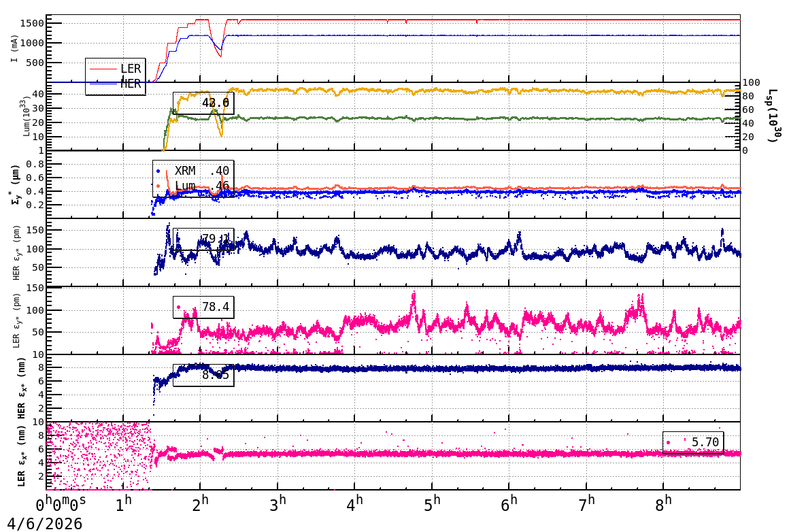Click the LER εx* (nm) axis title

tap(21, 456)
